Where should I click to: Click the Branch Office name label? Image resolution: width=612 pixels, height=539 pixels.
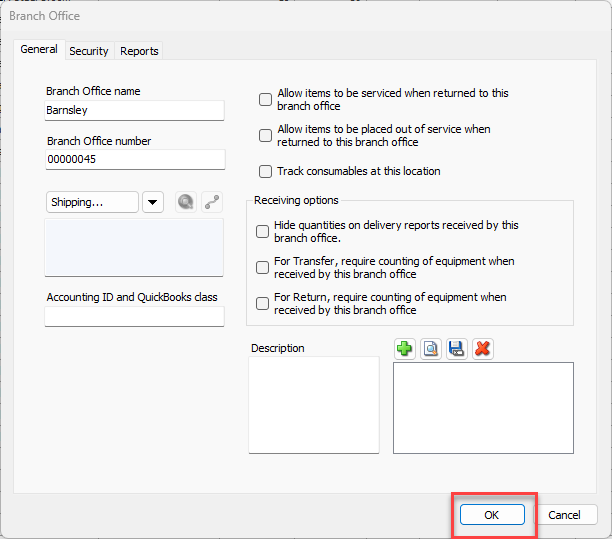click(x=93, y=91)
